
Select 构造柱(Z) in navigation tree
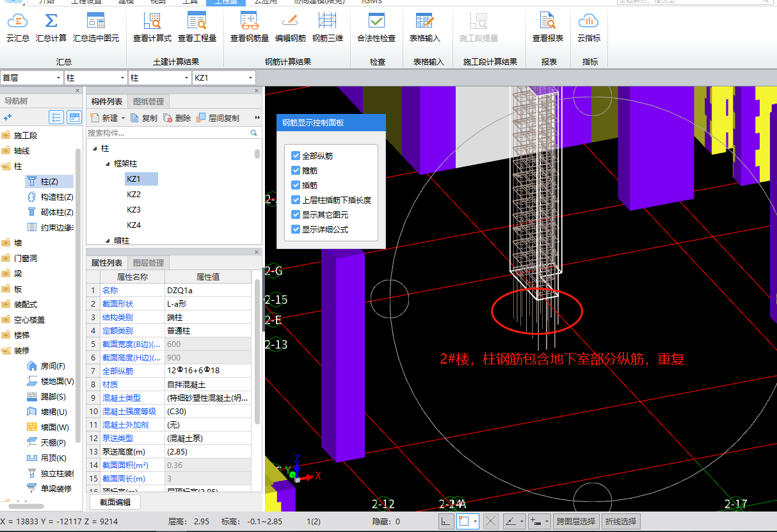(x=50, y=197)
